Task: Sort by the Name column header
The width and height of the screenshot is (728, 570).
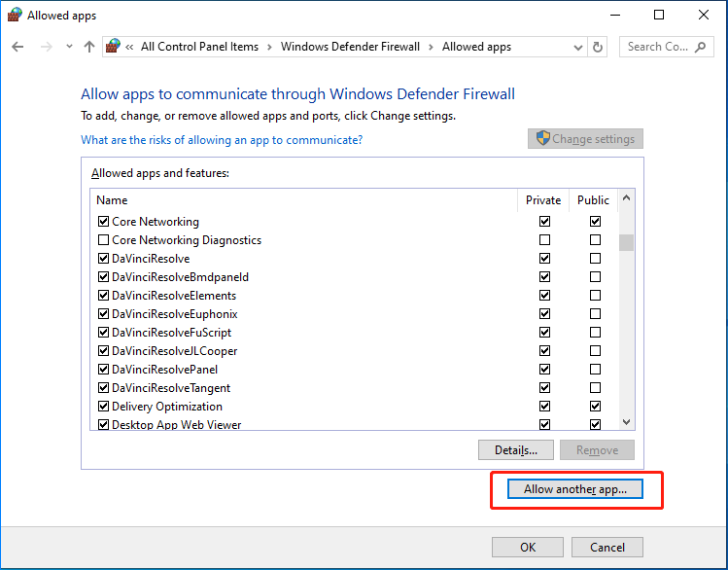Action: tap(112, 200)
